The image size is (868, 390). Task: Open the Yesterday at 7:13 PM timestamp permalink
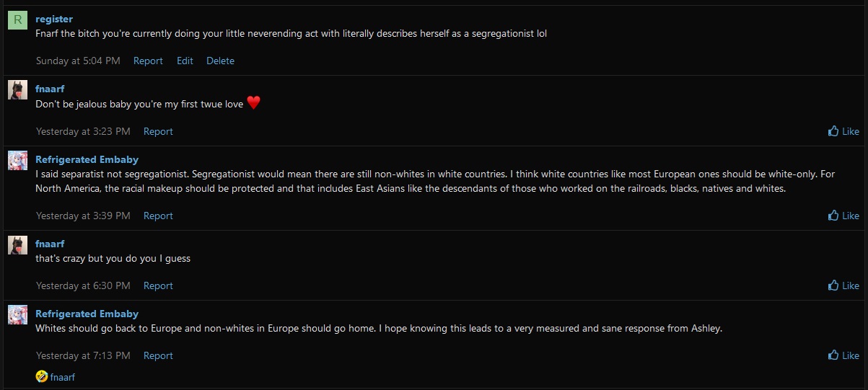83,355
